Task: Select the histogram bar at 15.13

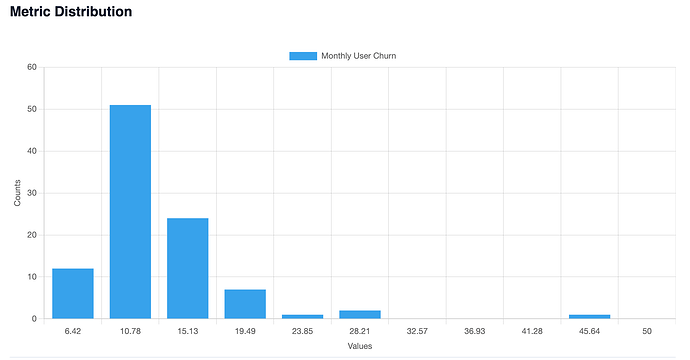Action: tap(187, 268)
